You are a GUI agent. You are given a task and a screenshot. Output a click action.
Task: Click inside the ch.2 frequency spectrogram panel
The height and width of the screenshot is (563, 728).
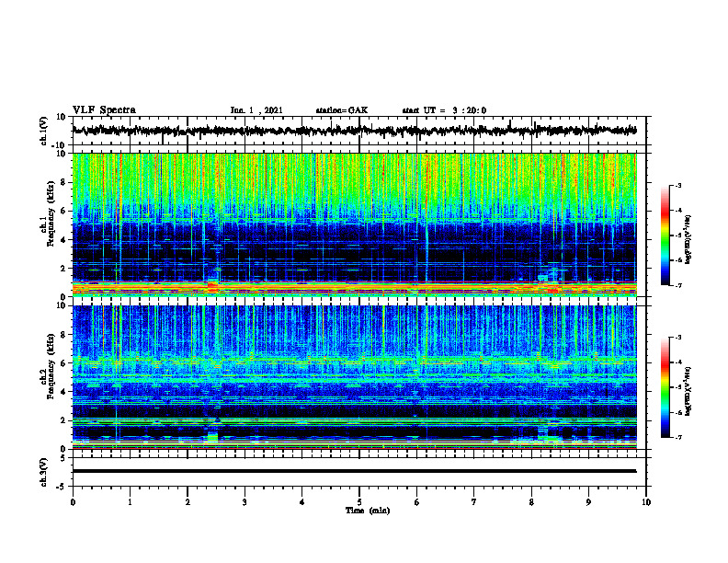tap(355, 377)
